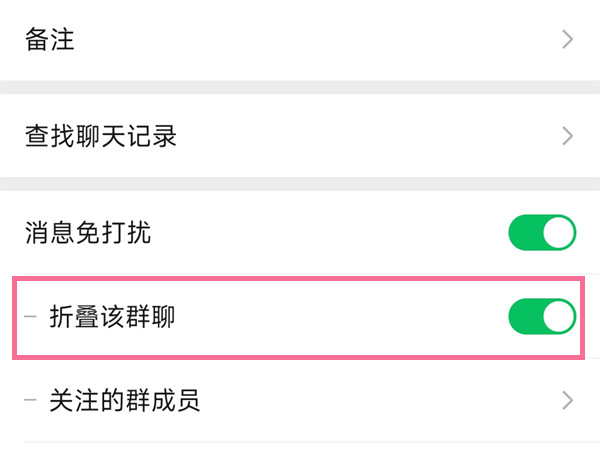The height and width of the screenshot is (450, 600).
Task: Open the 备注 (Remark) setting
Action: tap(50, 40)
